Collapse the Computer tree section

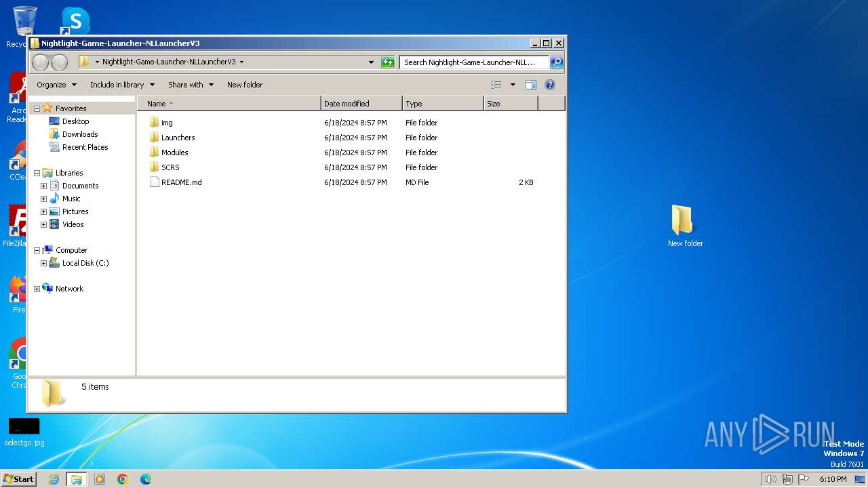click(37, 250)
